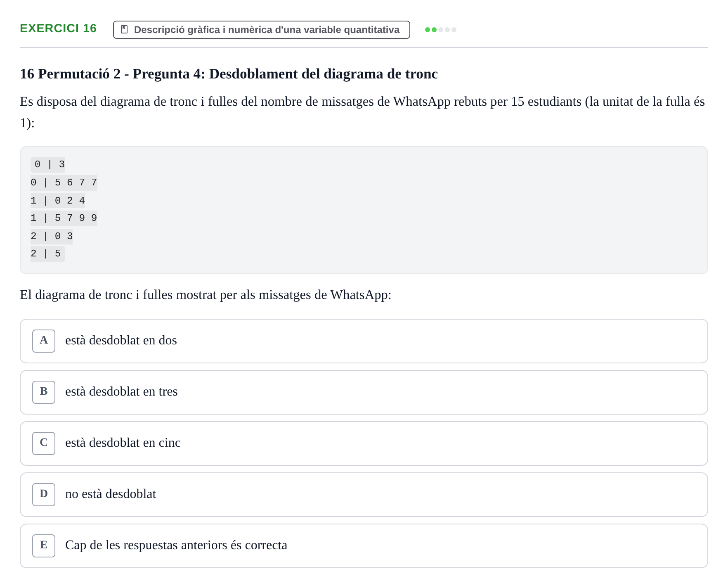Select answer A 'està desdoblat en dos'
The height and width of the screenshot is (588, 728).
(364, 341)
